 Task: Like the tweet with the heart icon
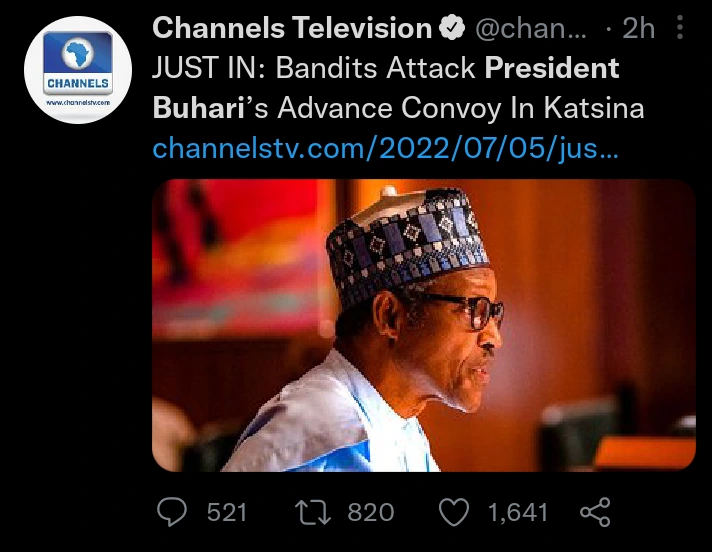click(455, 513)
